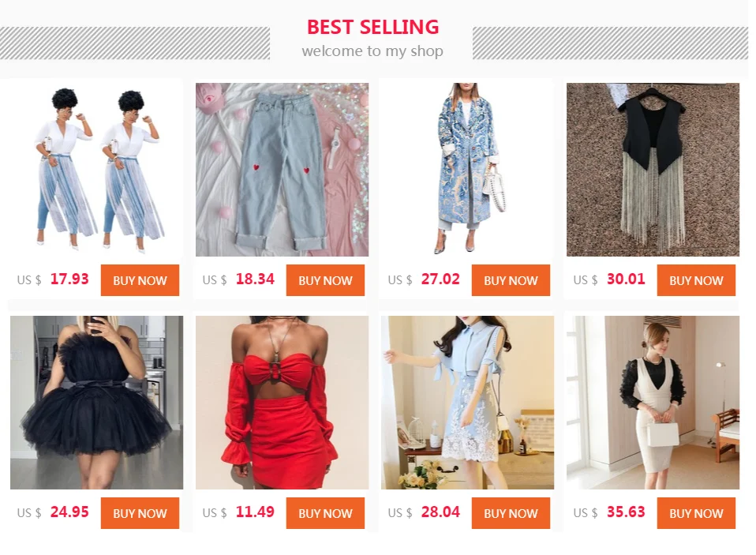Click BUY NOW for the $30.01 fringe vest
756x555 pixels.
click(x=696, y=280)
